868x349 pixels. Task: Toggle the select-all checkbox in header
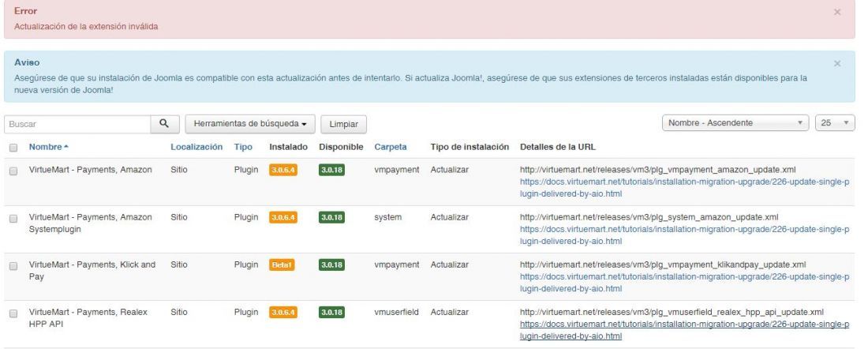click(x=13, y=148)
